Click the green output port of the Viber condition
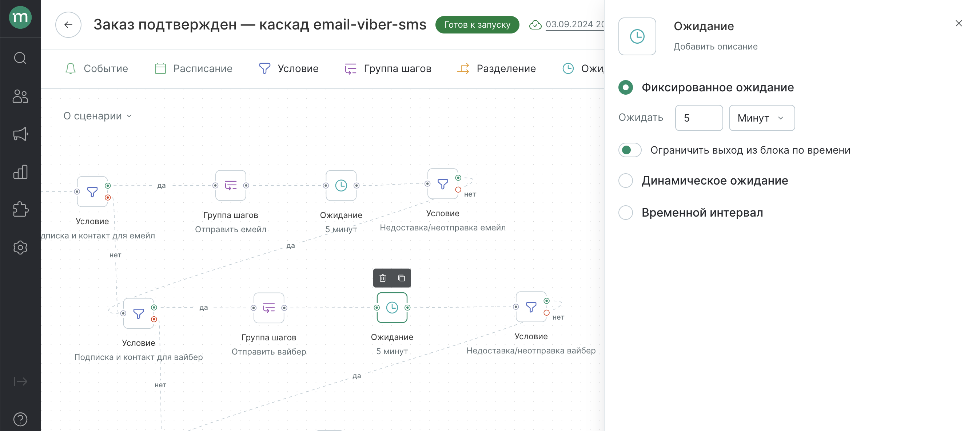Viewport: 980px width, 431px height. point(154,307)
